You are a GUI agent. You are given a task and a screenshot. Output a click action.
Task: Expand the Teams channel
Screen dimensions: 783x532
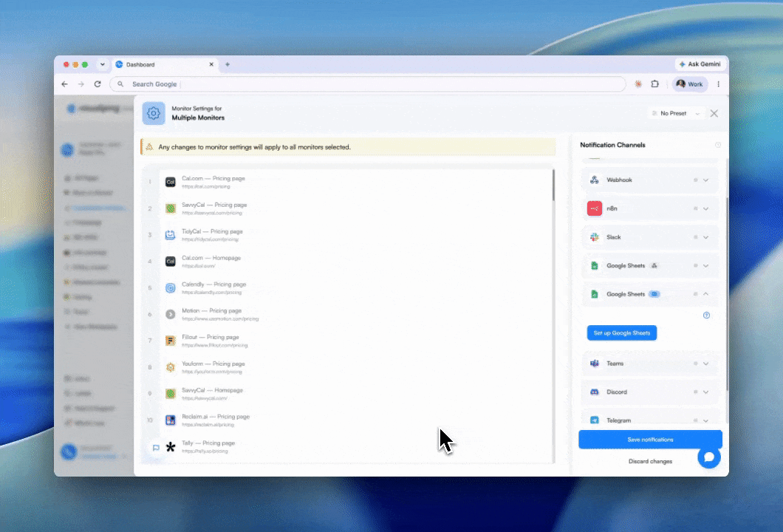point(705,364)
